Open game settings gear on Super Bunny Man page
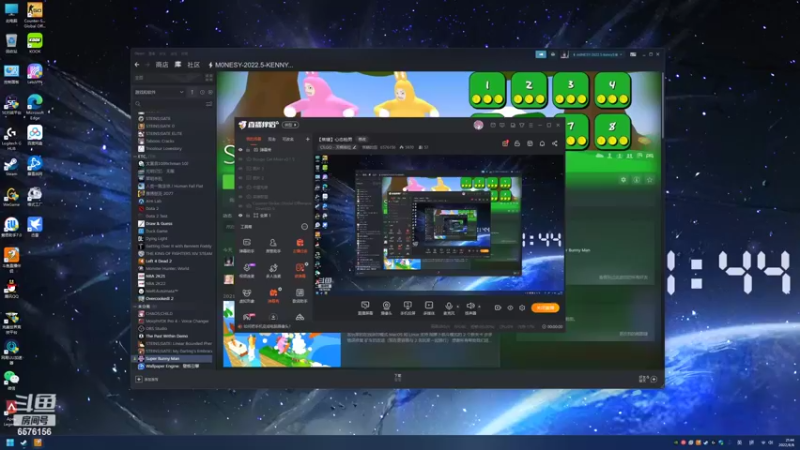The width and height of the screenshot is (800, 450). (x=623, y=180)
